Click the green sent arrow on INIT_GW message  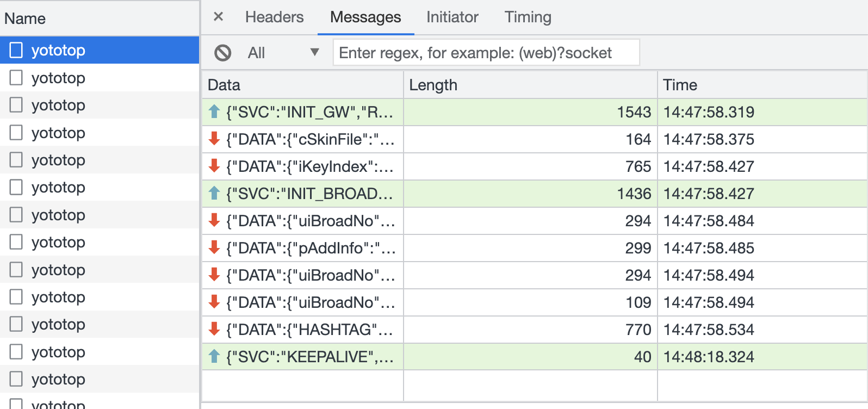pyautogui.click(x=214, y=112)
